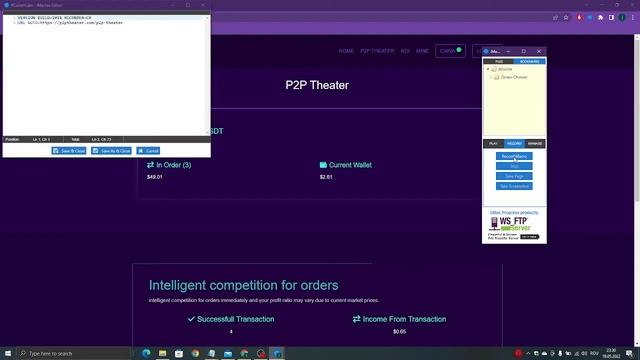Open the Chrome profile avatar
The width and height of the screenshot is (640, 360).
coord(622,18)
